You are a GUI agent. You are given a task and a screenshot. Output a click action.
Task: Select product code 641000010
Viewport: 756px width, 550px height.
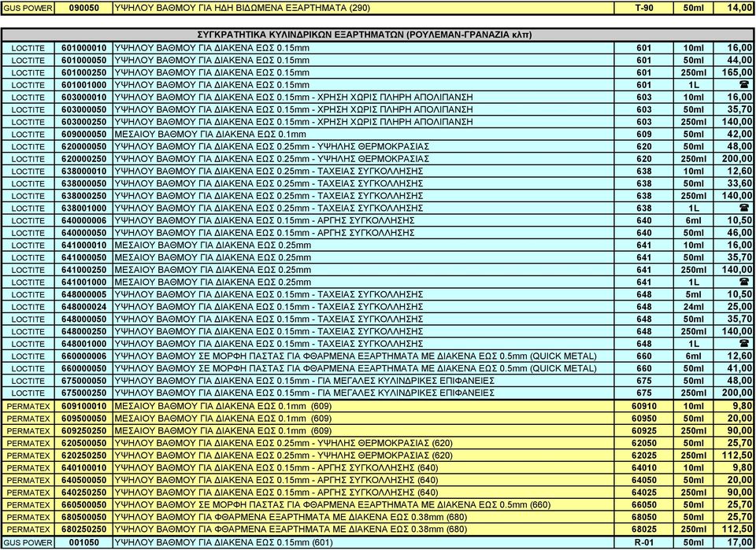84,245
